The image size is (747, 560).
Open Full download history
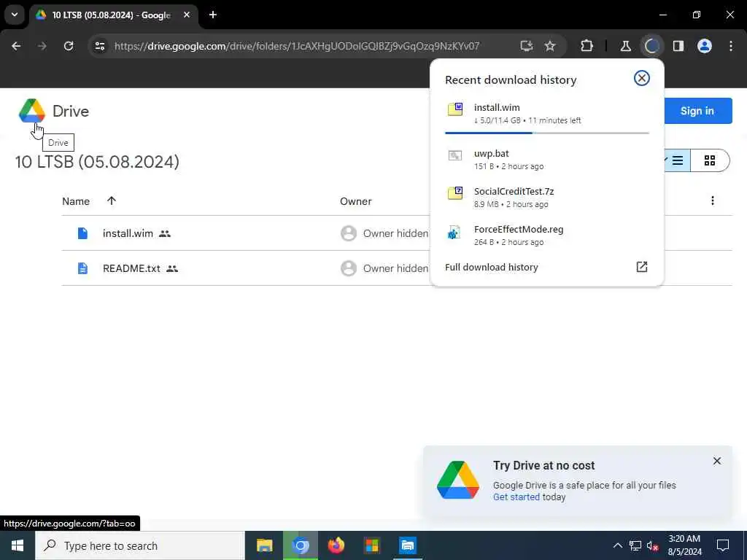[491, 267]
